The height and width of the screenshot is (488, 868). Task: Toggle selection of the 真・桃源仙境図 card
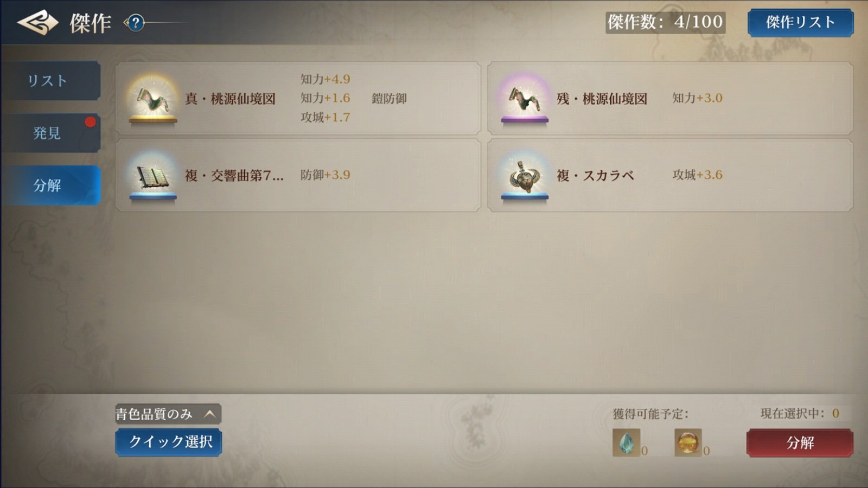(298, 98)
